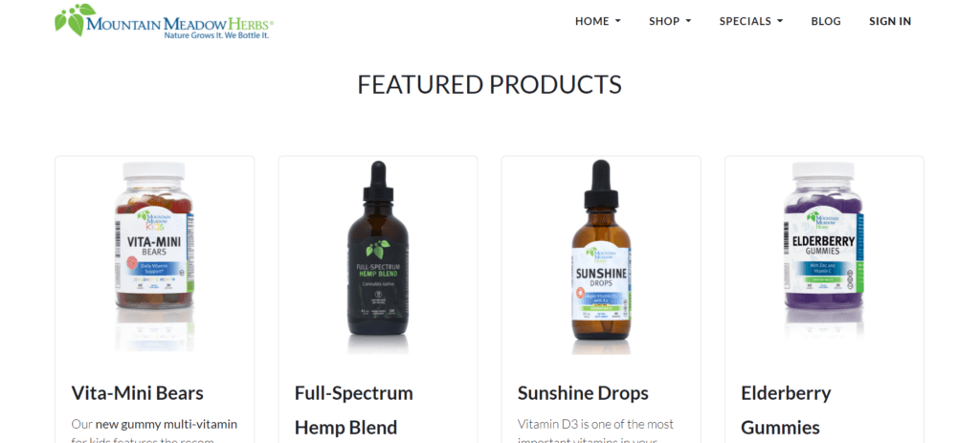This screenshot has width=980, height=443.
Task: Open the Elderberry Gummies jar image
Action: tap(824, 250)
